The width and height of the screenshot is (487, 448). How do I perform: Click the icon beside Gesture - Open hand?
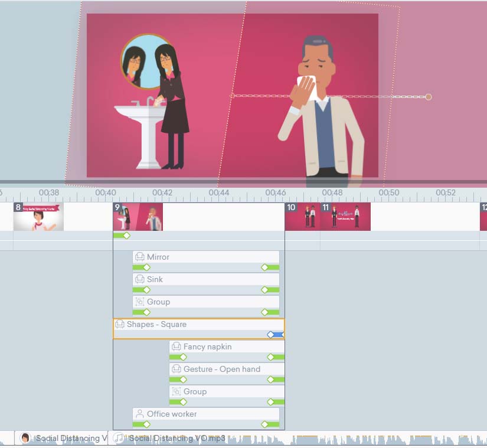[x=177, y=369]
